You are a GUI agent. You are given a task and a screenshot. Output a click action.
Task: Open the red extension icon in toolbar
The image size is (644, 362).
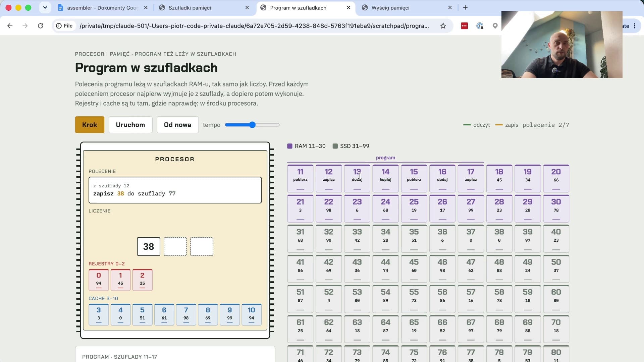pyautogui.click(x=464, y=26)
